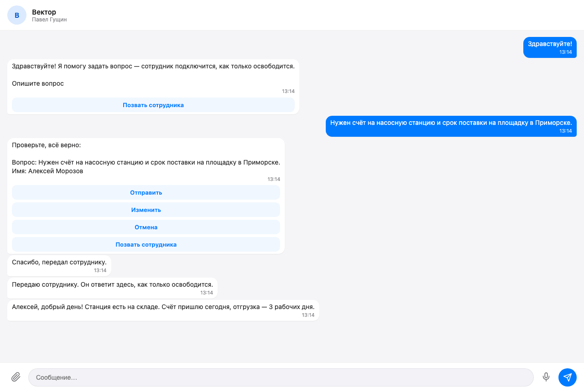Select the blue outgoing "Нужен счёт на насосную станцию" message
Viewport: 584px width, 392px height.
click(451, 126)
